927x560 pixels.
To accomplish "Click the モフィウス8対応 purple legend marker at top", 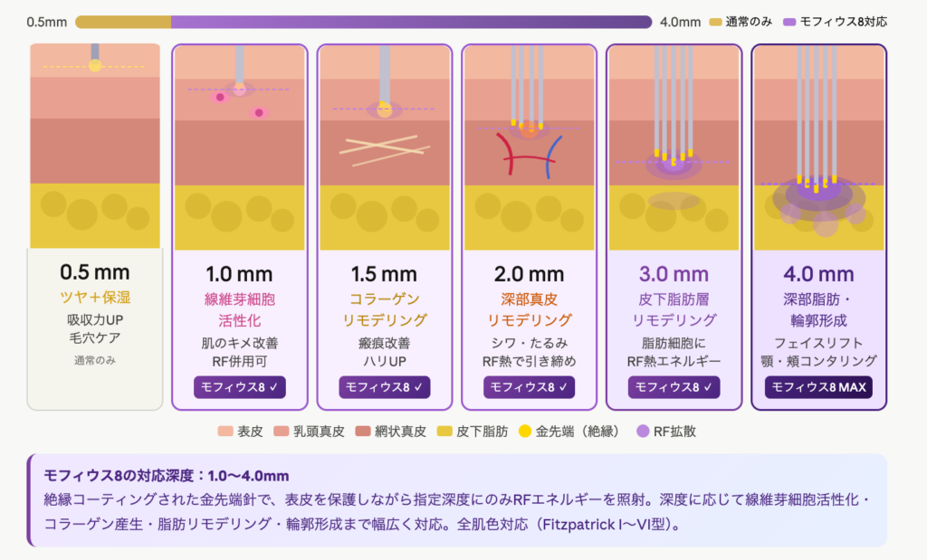I will pos(789,22).
